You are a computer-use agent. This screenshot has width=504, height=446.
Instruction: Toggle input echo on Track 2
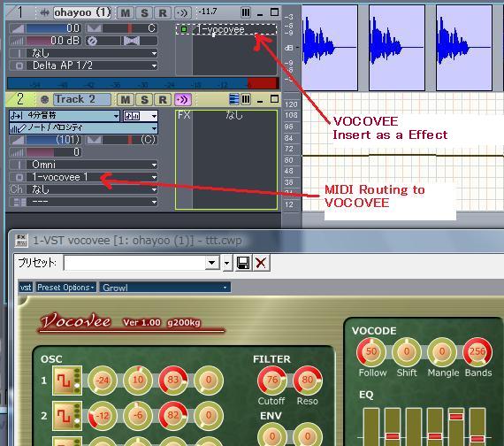click(x=182, y=99)
